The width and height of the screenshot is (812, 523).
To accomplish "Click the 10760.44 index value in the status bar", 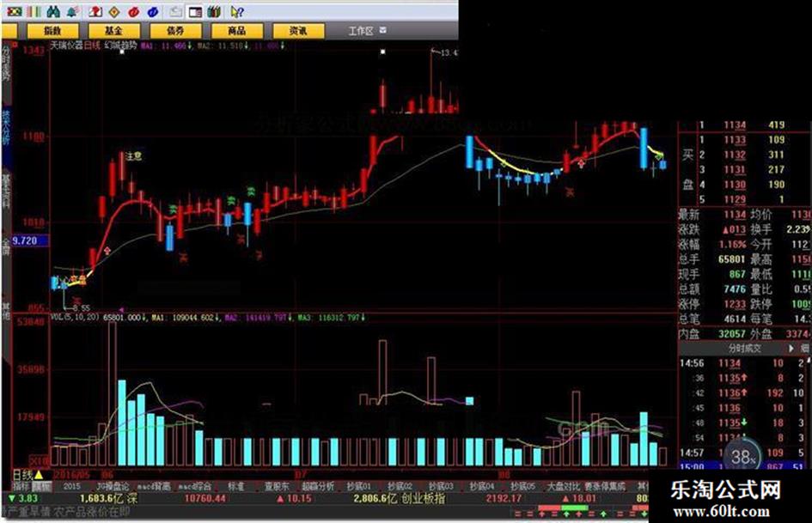I will pyautogui.click(x=205, y=499).
